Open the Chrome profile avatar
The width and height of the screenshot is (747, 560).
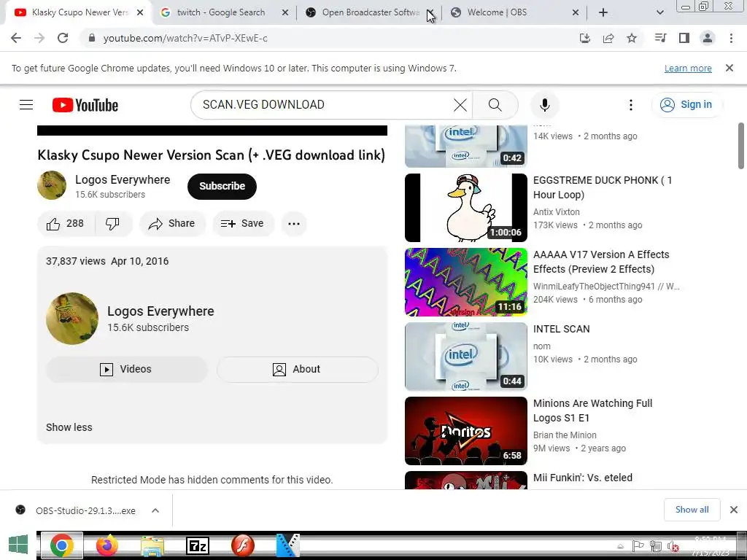click(708, 38)
